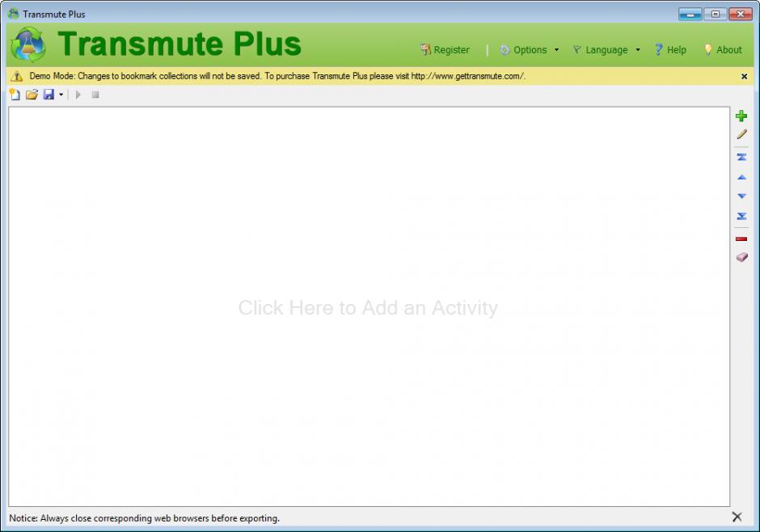Run activities with the play button
The image size is (760, 532).
point(78,95)
